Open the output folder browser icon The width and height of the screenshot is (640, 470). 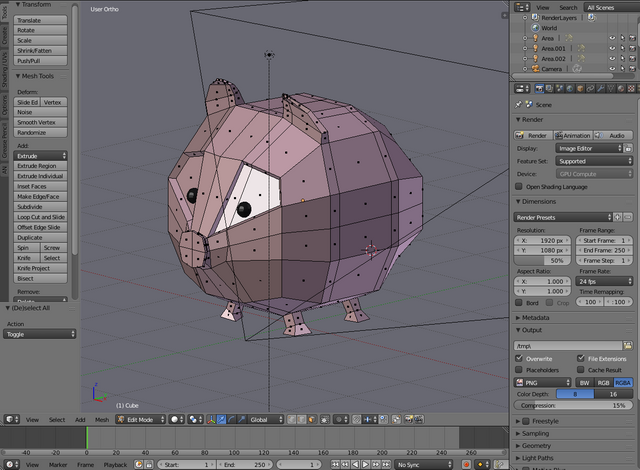pyautogui.click(x=627, y=345)
